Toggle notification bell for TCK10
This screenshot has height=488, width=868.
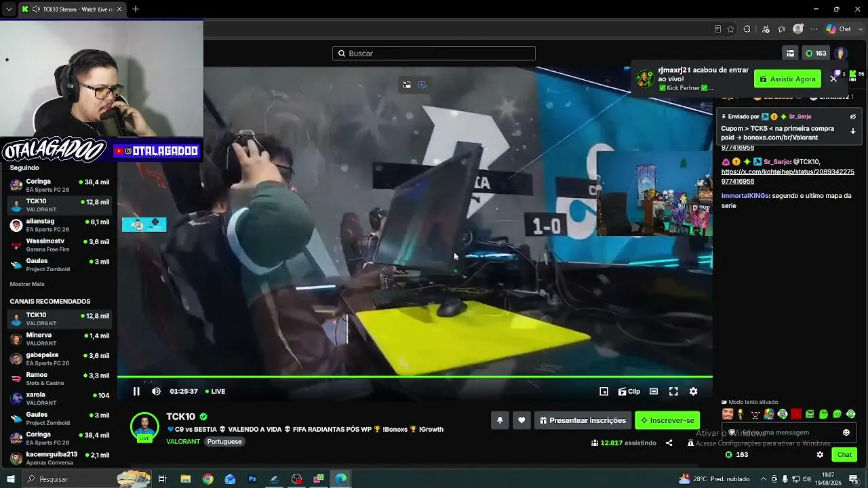[500, 420]
